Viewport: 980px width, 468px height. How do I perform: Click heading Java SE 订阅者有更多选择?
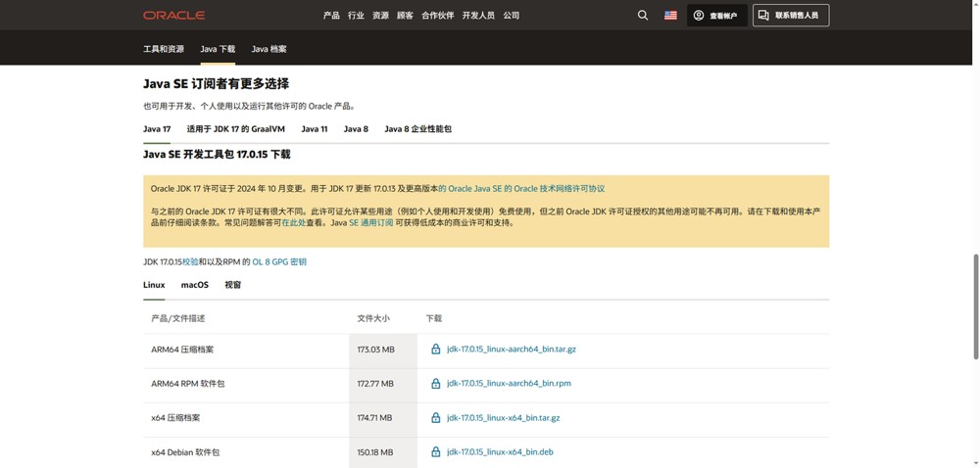pyautogui.click(x=216, y=83)
